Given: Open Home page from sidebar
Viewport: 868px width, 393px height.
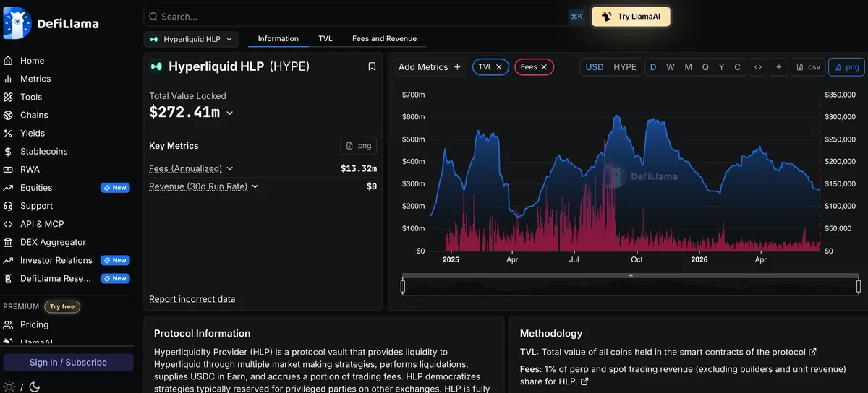Looking at the screenshot, I should point(33,61).
